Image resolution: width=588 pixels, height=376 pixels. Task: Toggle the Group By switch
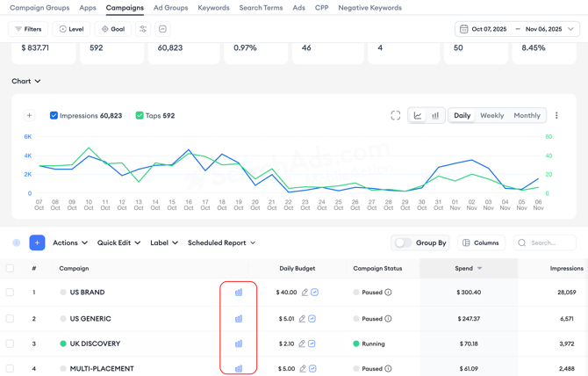[x=403, y=242]
